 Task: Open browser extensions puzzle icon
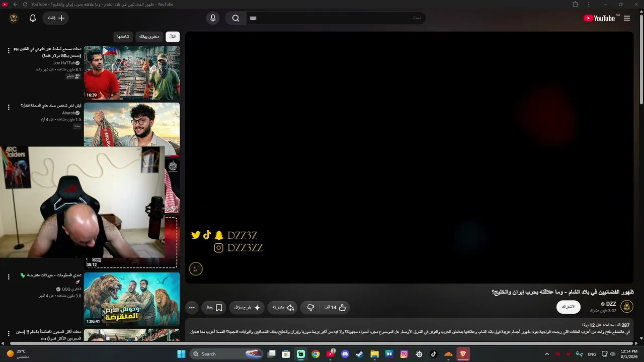(576, 5)
